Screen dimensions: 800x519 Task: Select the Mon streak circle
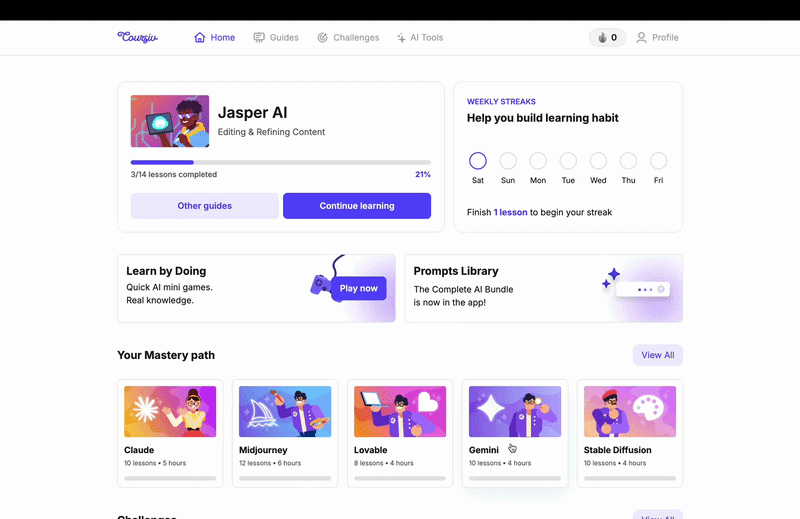pyautogui.click(x=538, y=161)
